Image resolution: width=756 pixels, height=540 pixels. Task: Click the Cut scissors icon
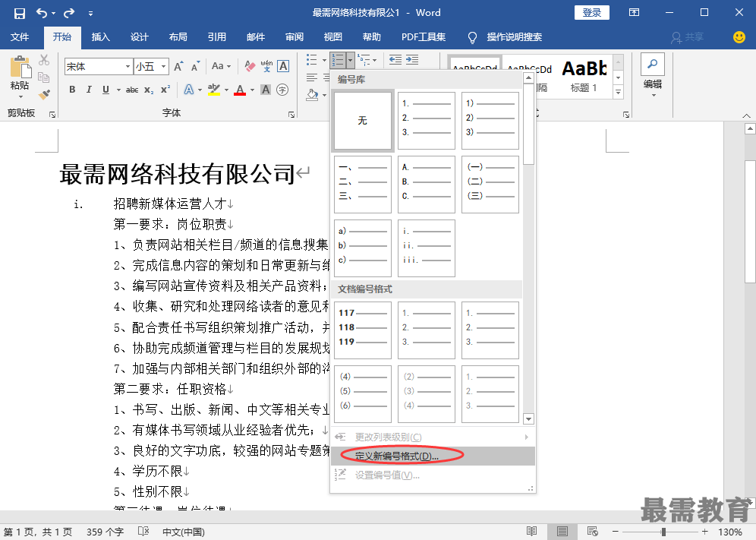[44, 60]
